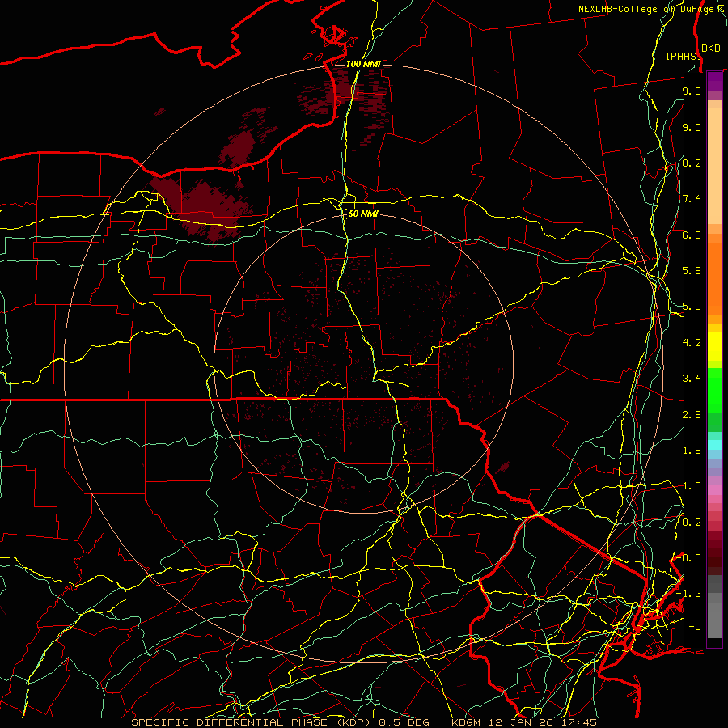Select the 5.0 scale value

coord(692,307)
